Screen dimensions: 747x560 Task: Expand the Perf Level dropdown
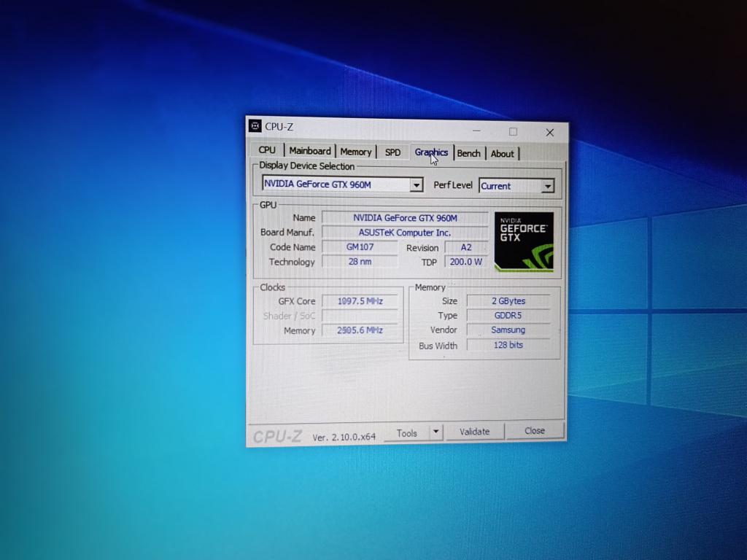tap(547, 187)
